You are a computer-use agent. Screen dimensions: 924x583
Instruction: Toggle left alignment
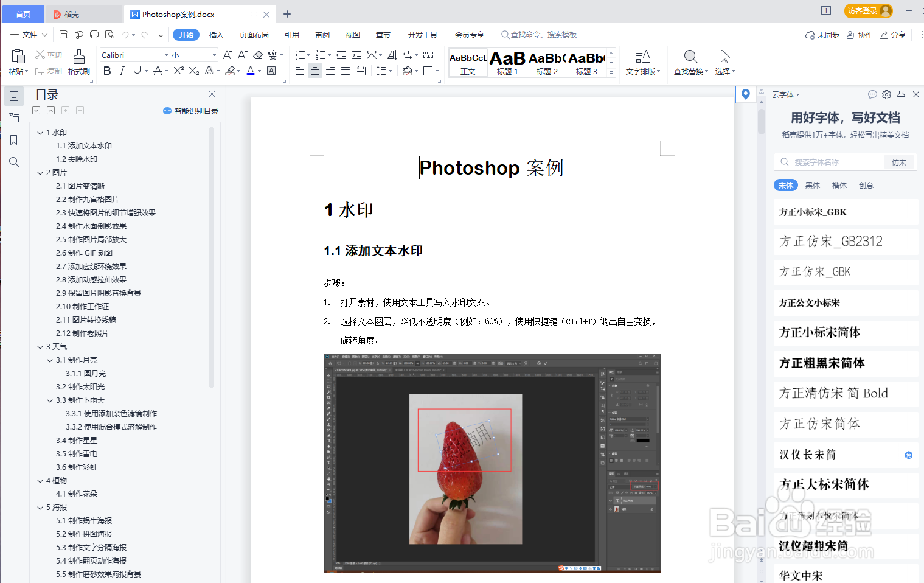pyautogui.click(x=300, y=71)
